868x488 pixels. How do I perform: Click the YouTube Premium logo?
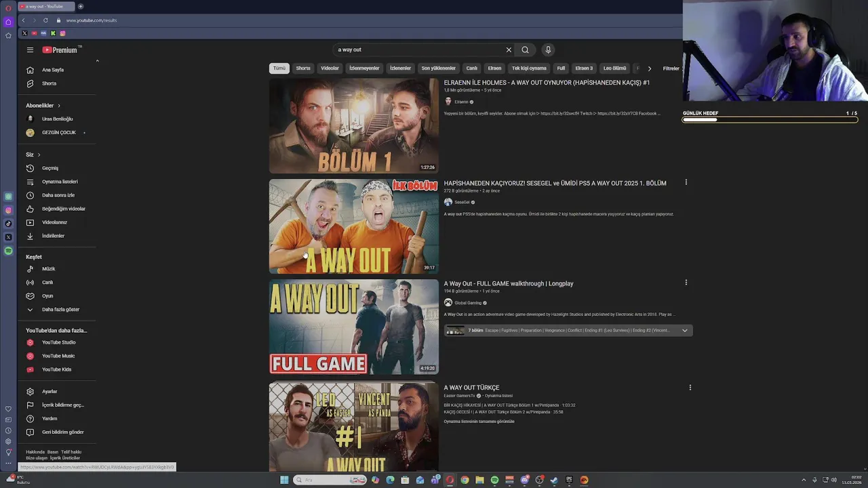[x=60, y=49]
